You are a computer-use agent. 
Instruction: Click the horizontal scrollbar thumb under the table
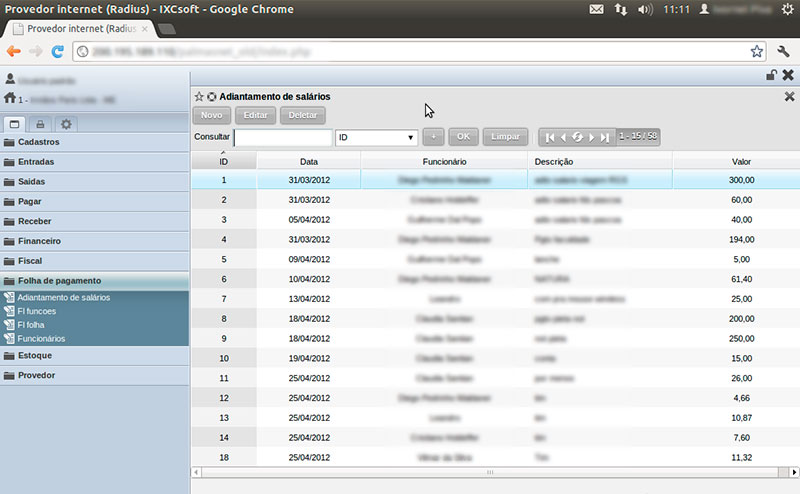click(x=490, y=472)
